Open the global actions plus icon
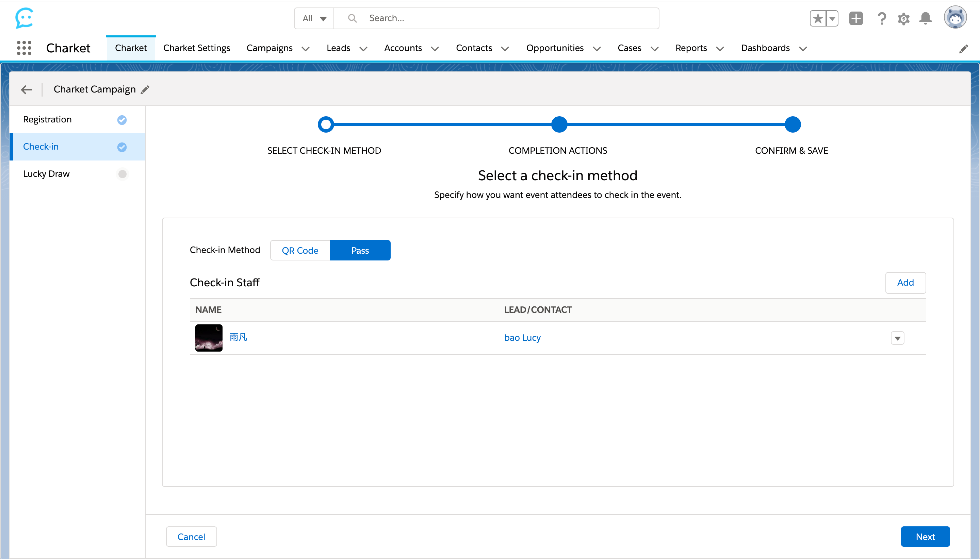This screenshot has width=980, height=559. [856, 18]
